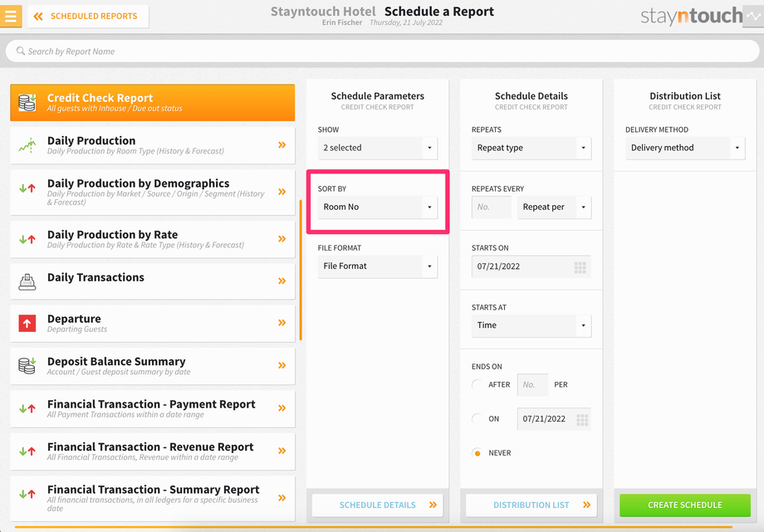Viewport: 764px width, 532px height.
Task: Open the Delivery method dropdown
Action: 685,148
